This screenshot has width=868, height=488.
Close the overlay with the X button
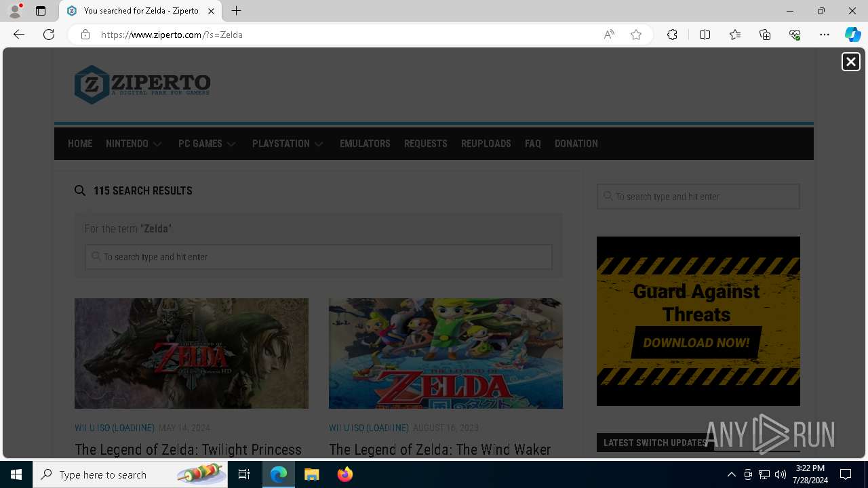pos(850,62)
